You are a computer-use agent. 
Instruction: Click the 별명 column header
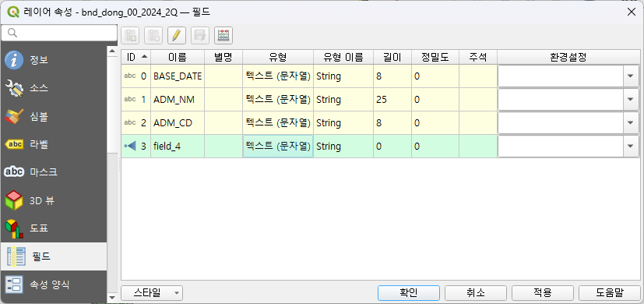[223, 57]
